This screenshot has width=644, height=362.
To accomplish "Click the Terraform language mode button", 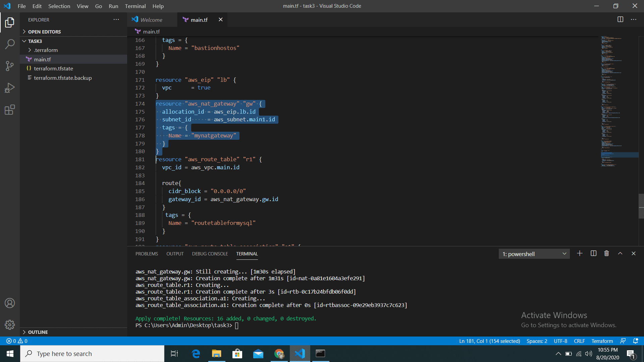I will coord(602,341).
